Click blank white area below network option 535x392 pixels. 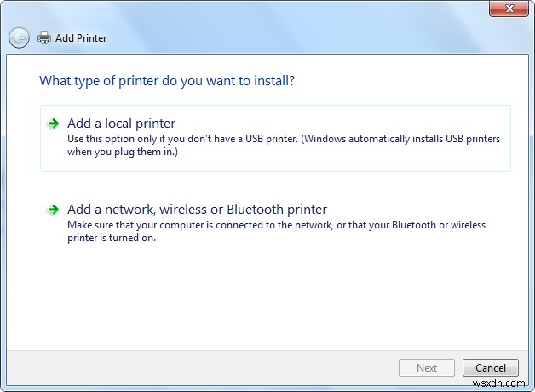tap(273, 298)
